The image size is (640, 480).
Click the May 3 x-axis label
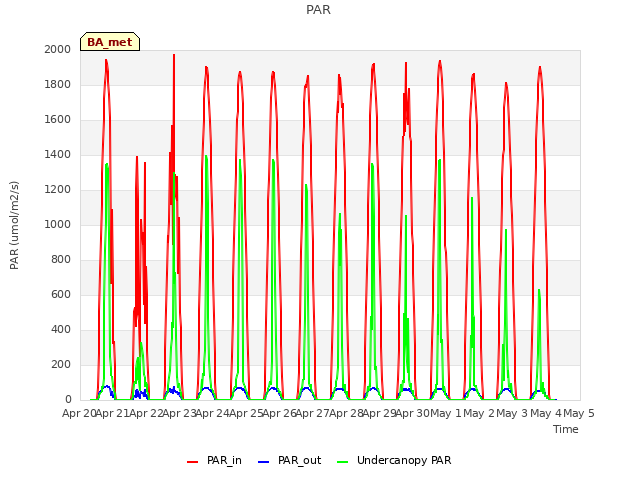[x=513, y=413]
